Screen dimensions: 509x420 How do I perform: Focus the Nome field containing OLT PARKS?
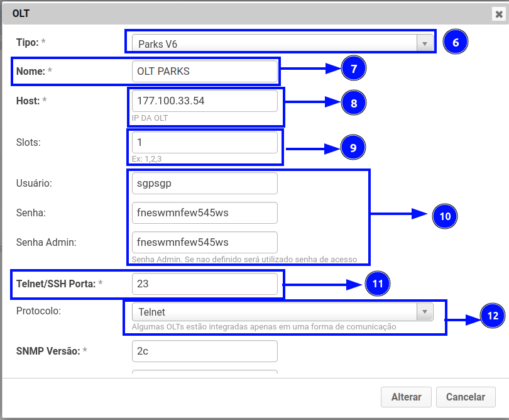coord(204,72)
